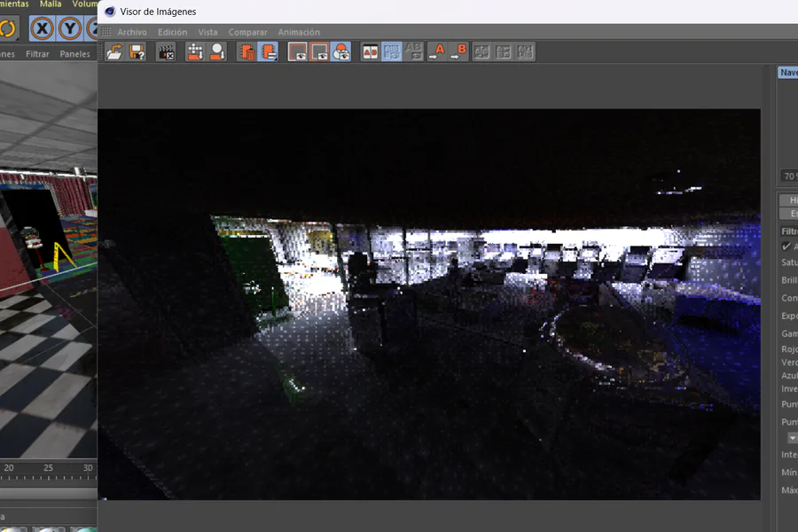Toggle Y axis lock in main window
Viewport: 798px width, 532px height.
[x=70, y=28]
